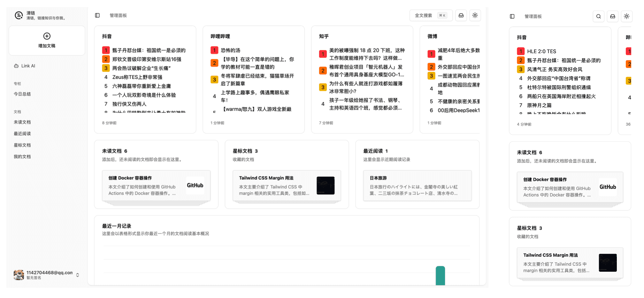The width and height of the screenshot is (644, 298).
Task: Open 哔哩哔哩 item 上学路上趣事多
Action: (x=255, y=96)
